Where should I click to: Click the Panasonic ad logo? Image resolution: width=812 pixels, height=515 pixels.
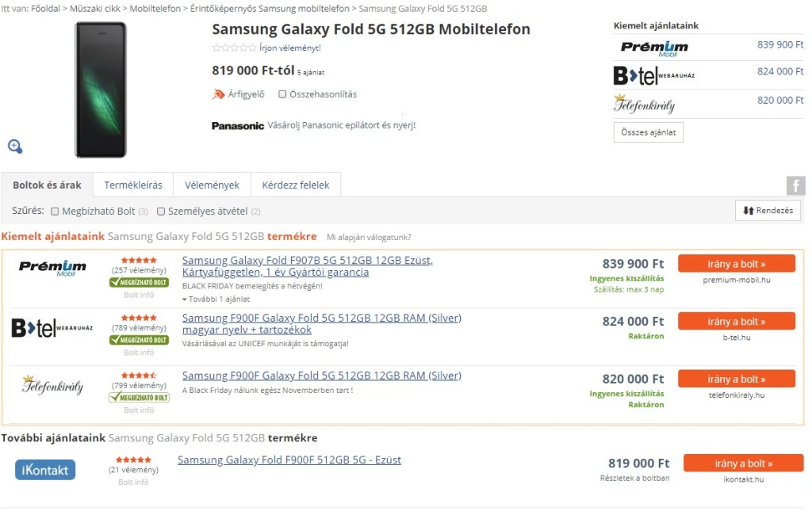point(238,125)
